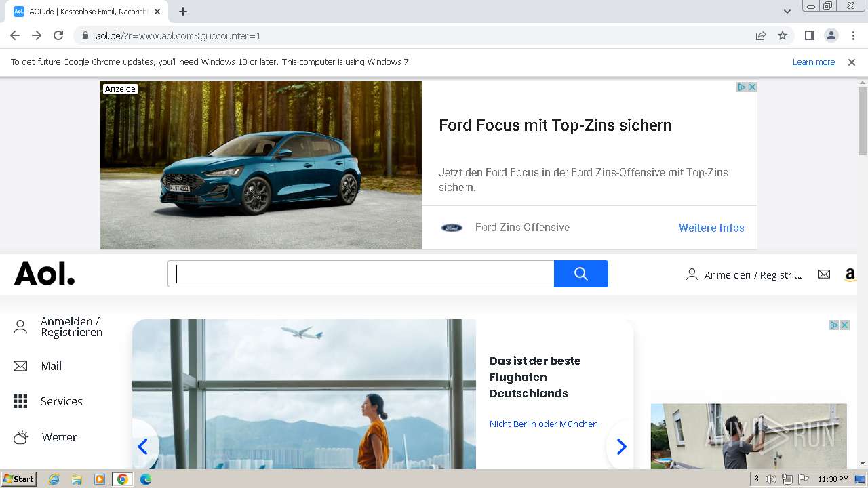
Task: Click the Services grid icon
Action: click(20, 401)
